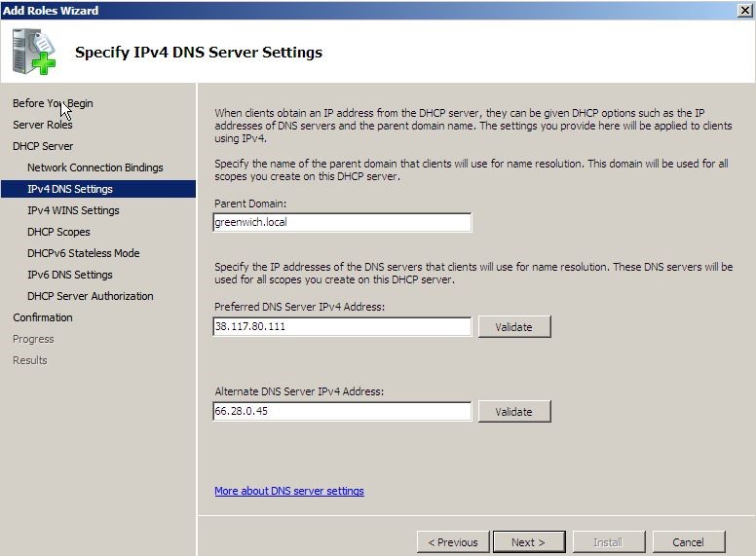
Task: Close the Add Roles Wizard window
Action: pyautogui.click(x=745, y=10)
